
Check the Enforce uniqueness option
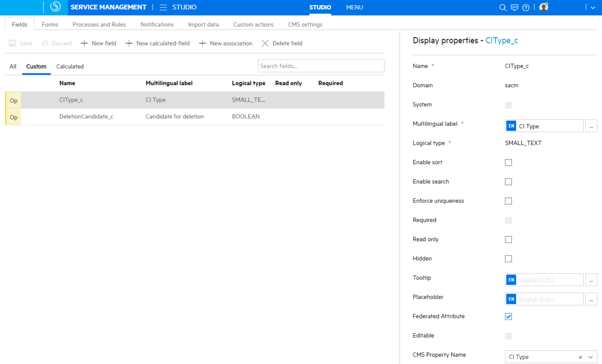click(x=508, y=201)
